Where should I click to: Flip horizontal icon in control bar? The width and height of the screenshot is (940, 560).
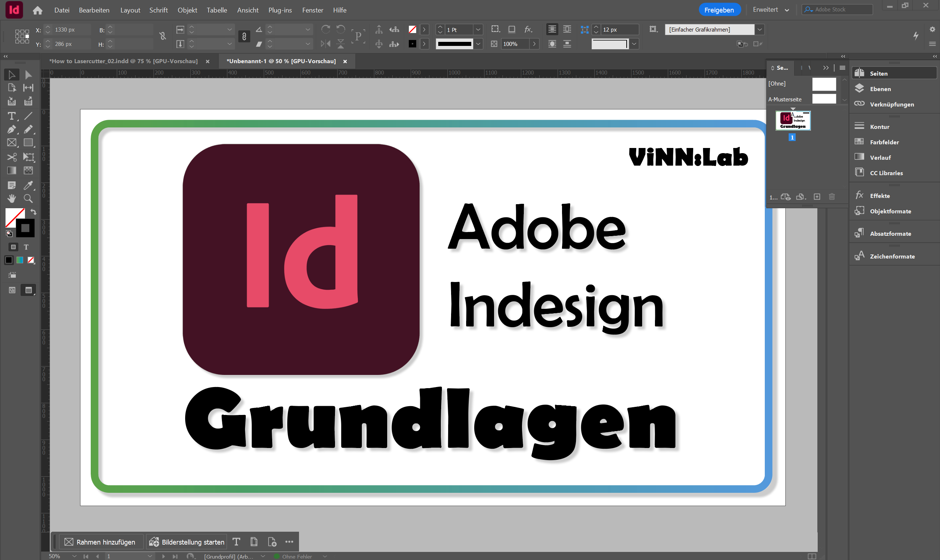click(325, 44)
